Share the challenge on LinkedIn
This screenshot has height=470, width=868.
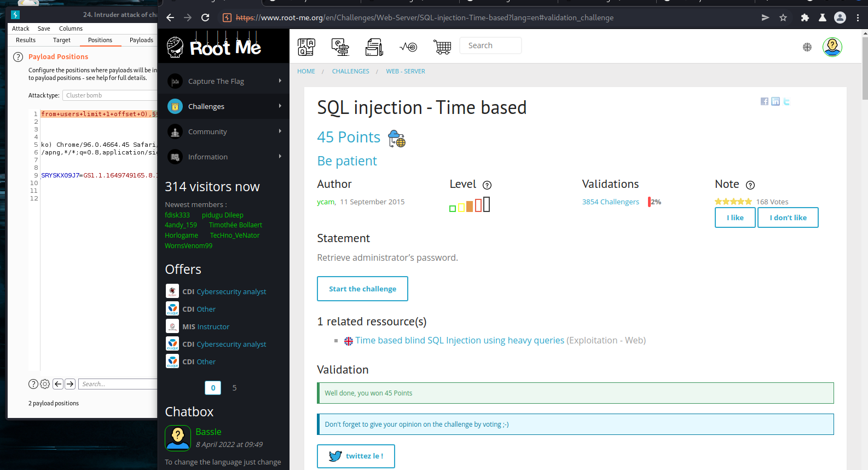(x=776, y=101)
